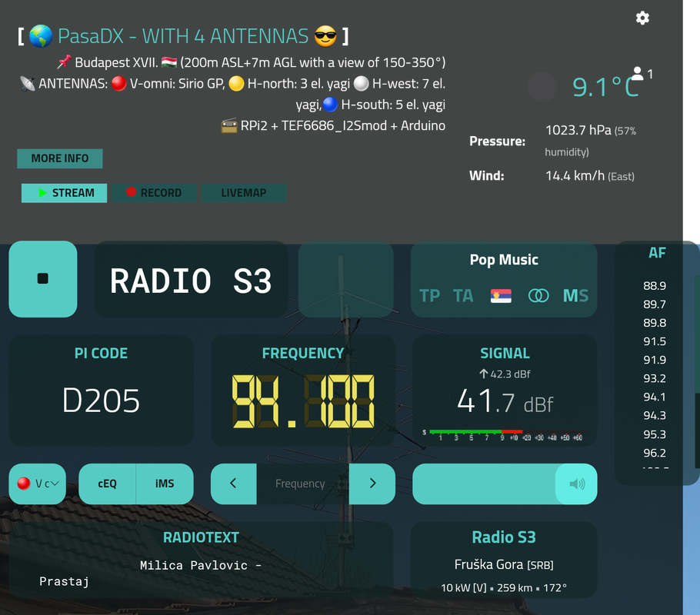Select alternative frequency 96.2
Screen dimensions: 700x615
tap(655, 453)
